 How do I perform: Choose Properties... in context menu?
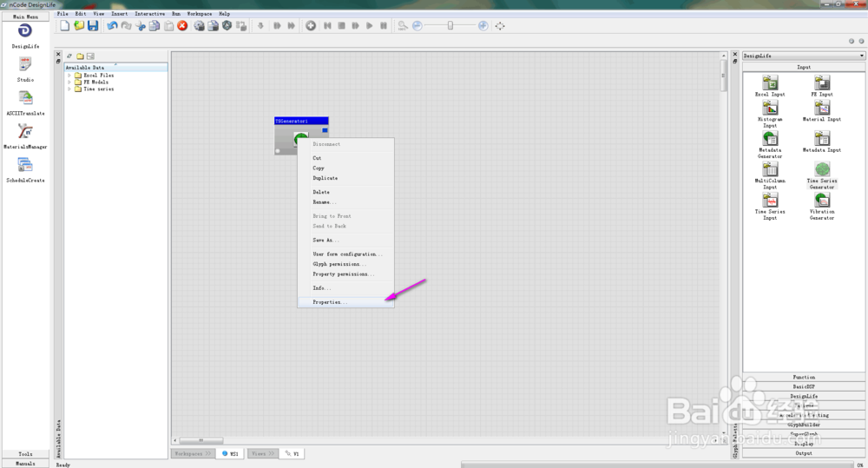tap(346, 302)
